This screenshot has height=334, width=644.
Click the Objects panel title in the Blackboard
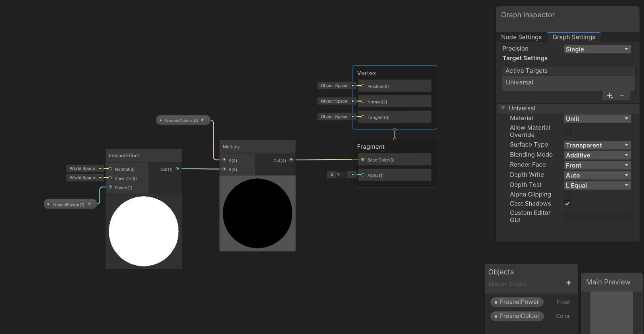tap(501, 272)
